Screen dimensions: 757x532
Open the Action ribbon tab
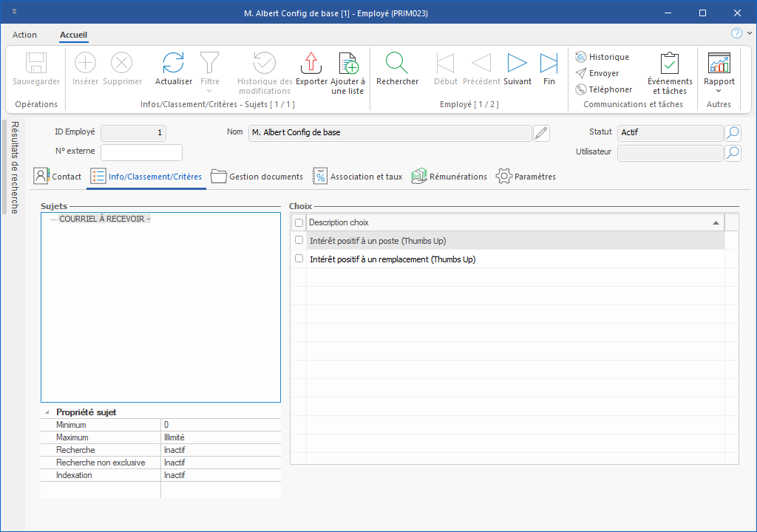point(24,35)
